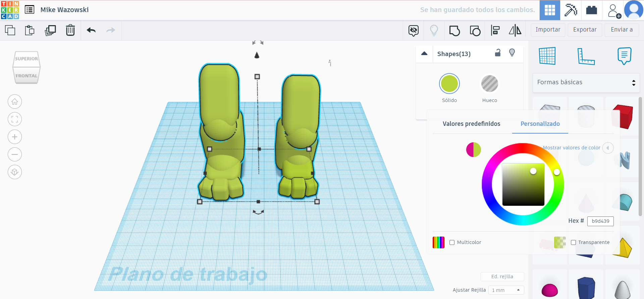
Task: Pick the gray paraboloid shape
Action: [623, 289]
